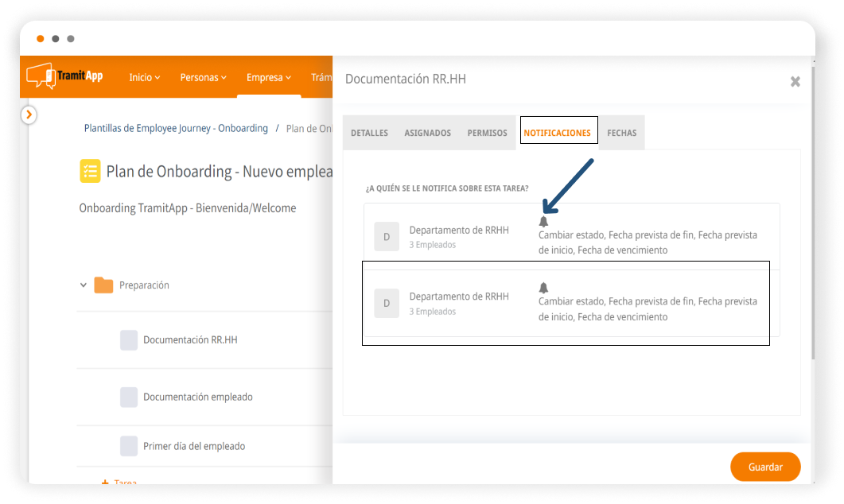This screenshot has height=504, width=844.
Task: Open the Empresa dropdown menu
Action: [268, 78]
